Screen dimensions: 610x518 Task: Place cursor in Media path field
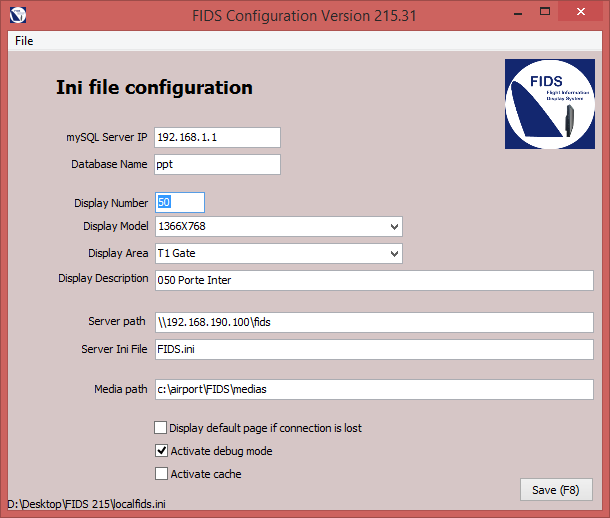coord(373,389)
